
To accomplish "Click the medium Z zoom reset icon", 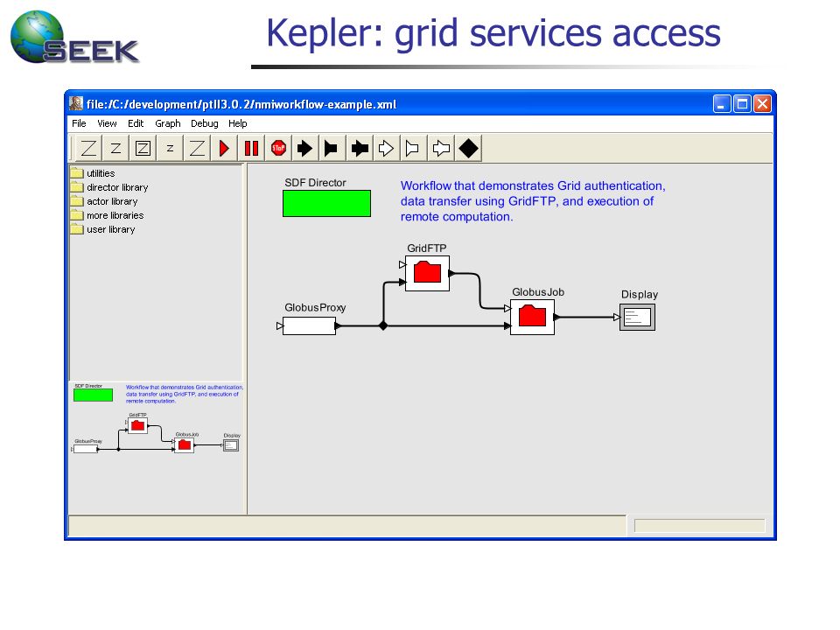I will click(x=115, y=148).
